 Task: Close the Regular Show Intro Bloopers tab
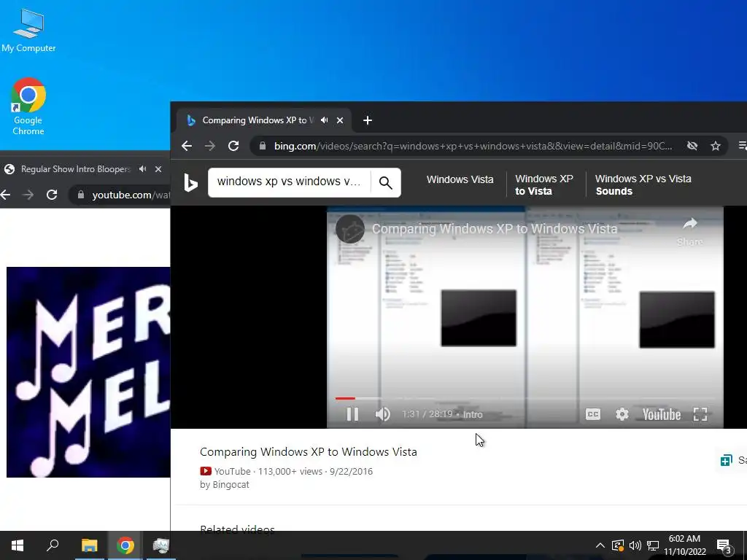coord(158,169)
